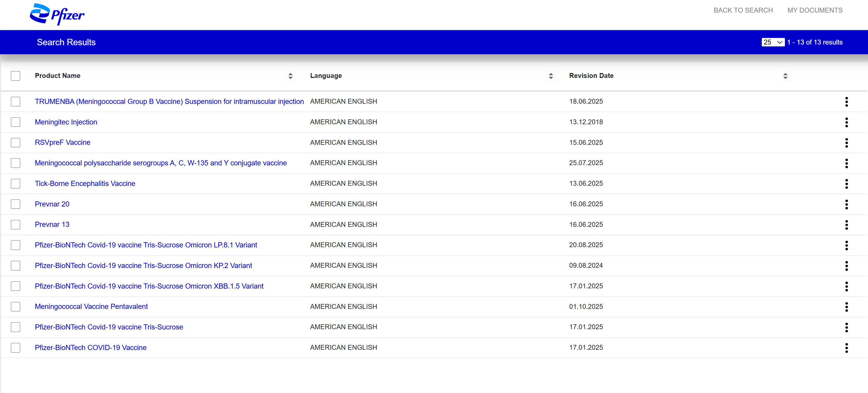
Task: Tick the checkbox for Prevnar 13
Action: pos(15,225)
